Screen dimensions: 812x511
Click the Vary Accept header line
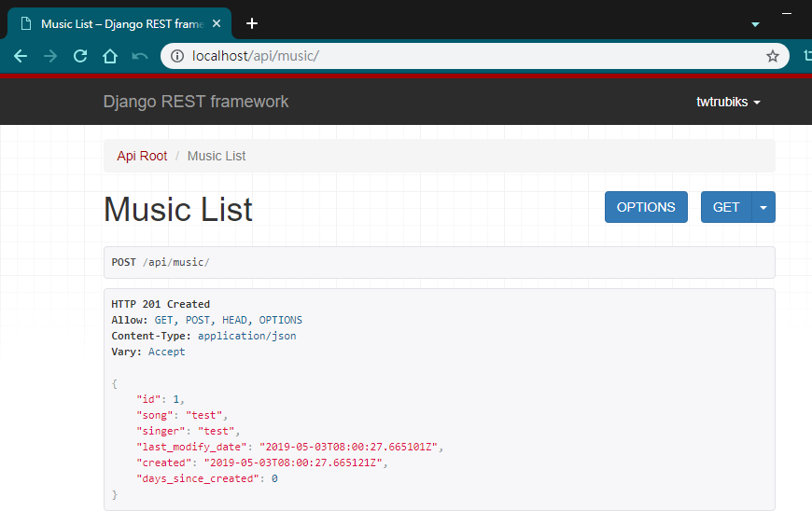click(148, 352)
